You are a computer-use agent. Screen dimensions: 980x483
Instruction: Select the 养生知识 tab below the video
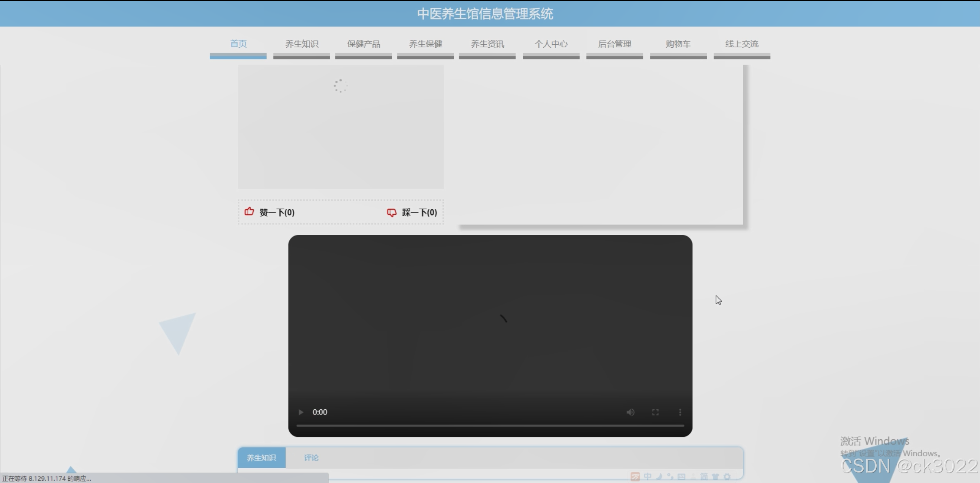pyautogui.click(x=262, y=458)
